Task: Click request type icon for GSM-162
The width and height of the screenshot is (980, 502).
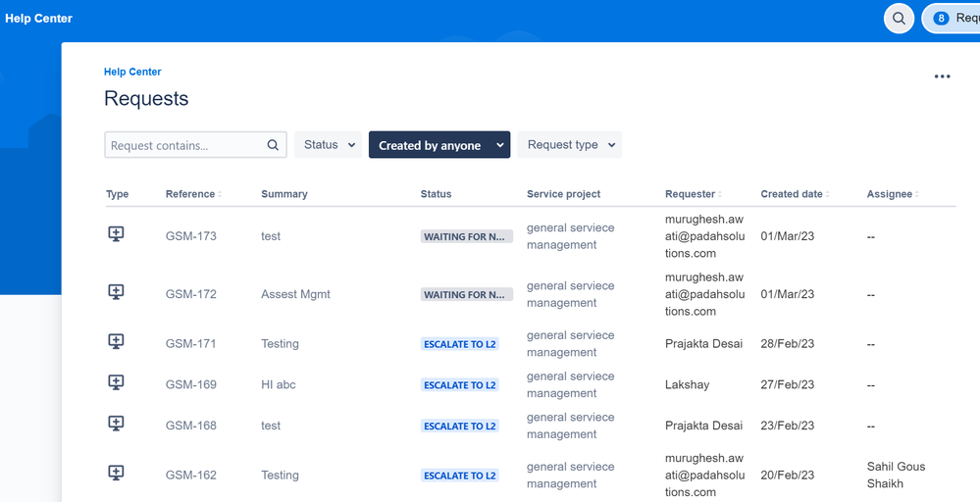Action: click(117, 473)
